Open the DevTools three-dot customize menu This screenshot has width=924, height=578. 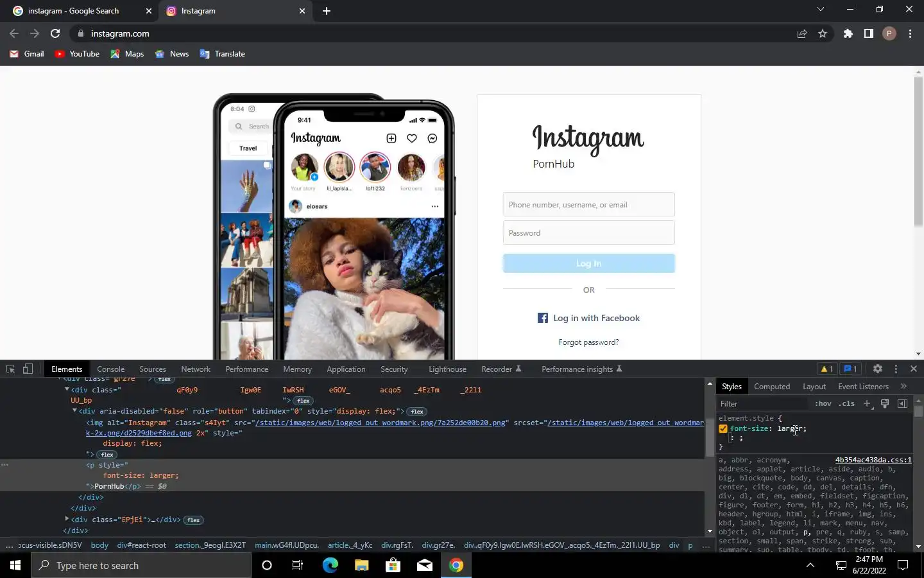coord(896,369)
